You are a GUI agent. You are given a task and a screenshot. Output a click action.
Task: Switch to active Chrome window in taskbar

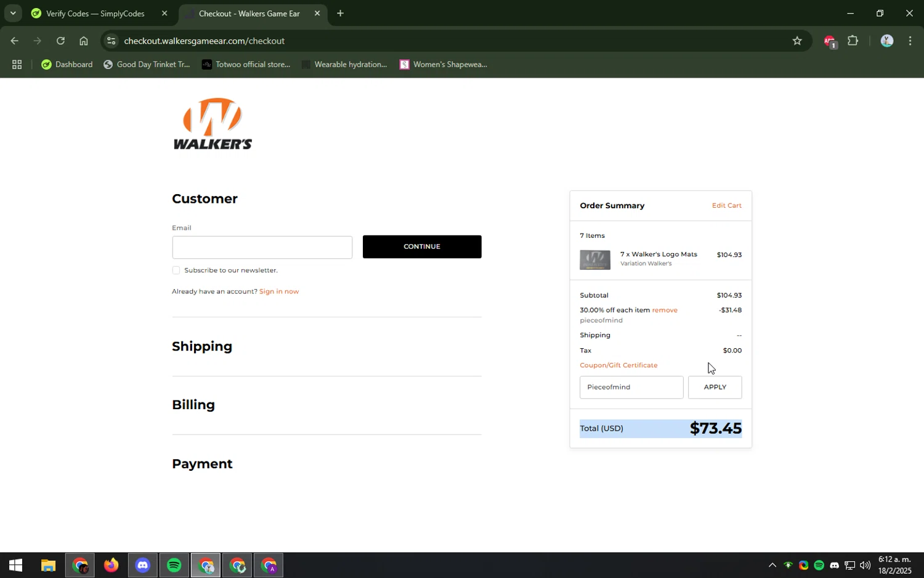pos(206,566)
